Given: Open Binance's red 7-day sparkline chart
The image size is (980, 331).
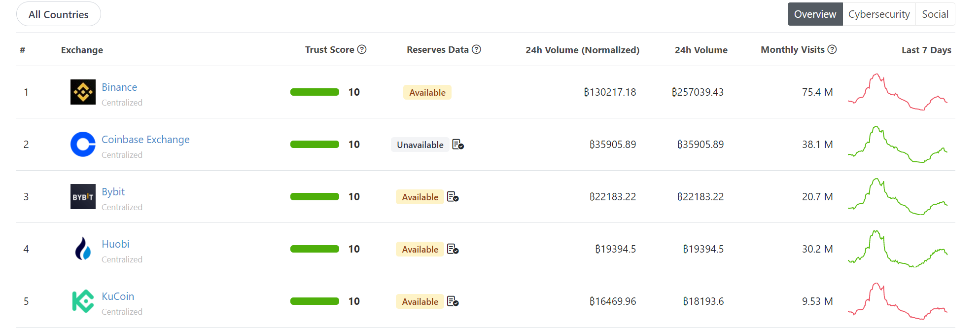Looking at the screenshot, I should (x=898, y=92).
